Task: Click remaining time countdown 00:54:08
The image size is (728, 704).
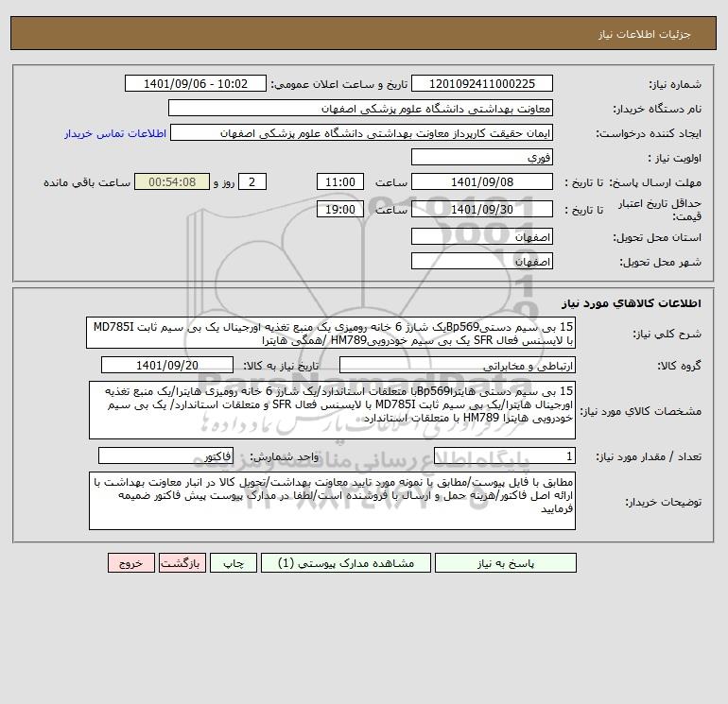Action: click(172, 182)
